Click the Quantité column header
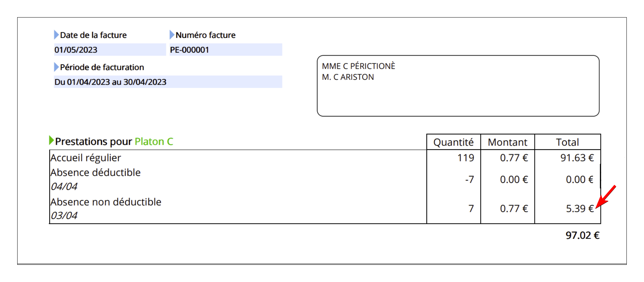644x282 pixels. coord(454,142)
